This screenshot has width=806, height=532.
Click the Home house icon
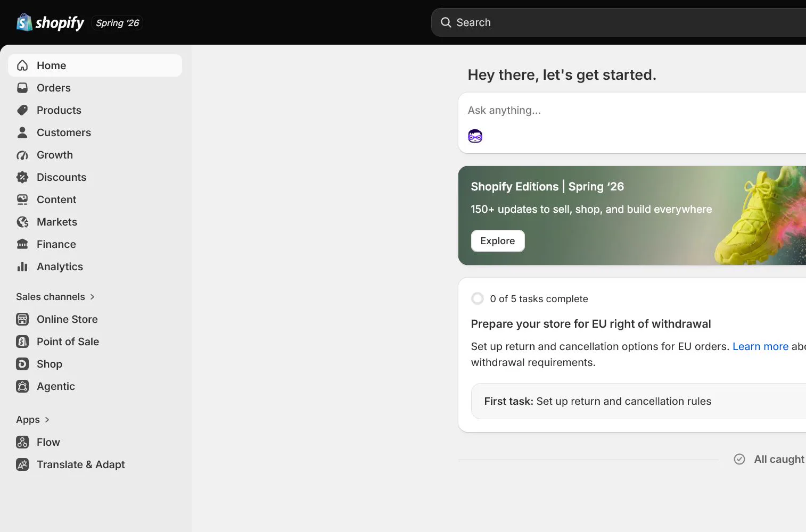[x=22, y=65]
